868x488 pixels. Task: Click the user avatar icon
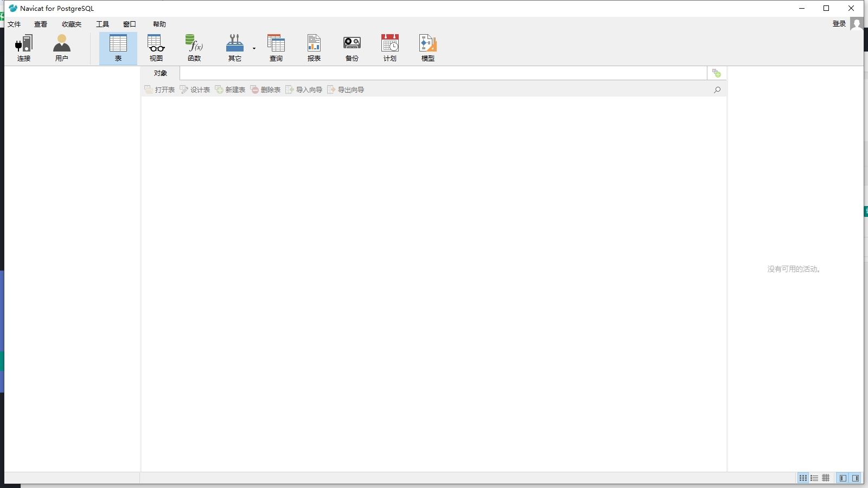(857, 24)
